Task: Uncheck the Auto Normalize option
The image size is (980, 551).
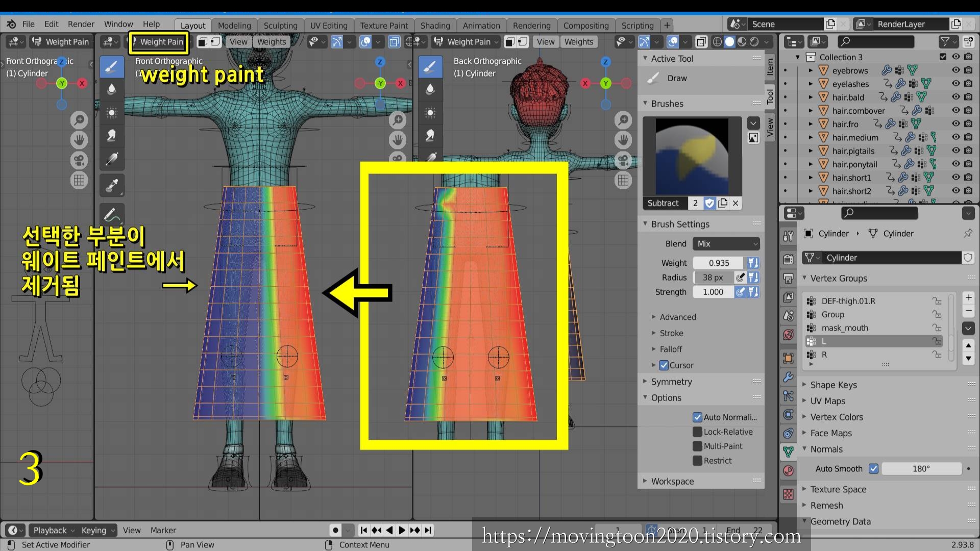Action: [x=697, y=417]
